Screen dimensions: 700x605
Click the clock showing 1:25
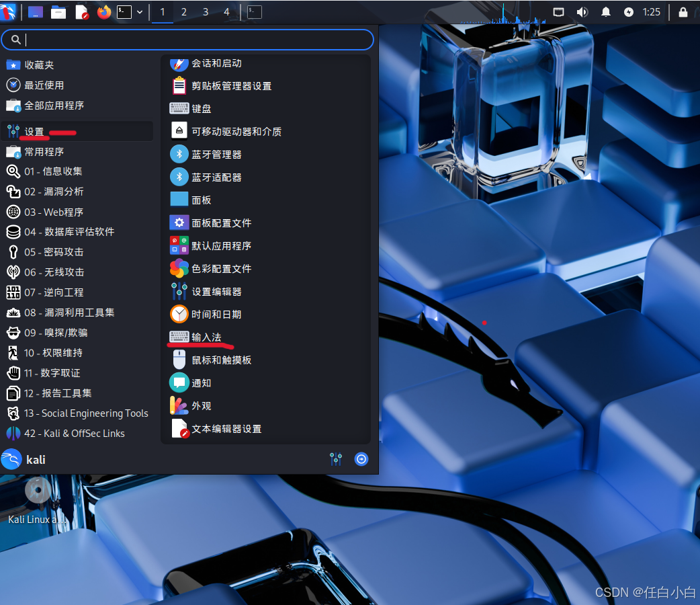coord(652,12)
